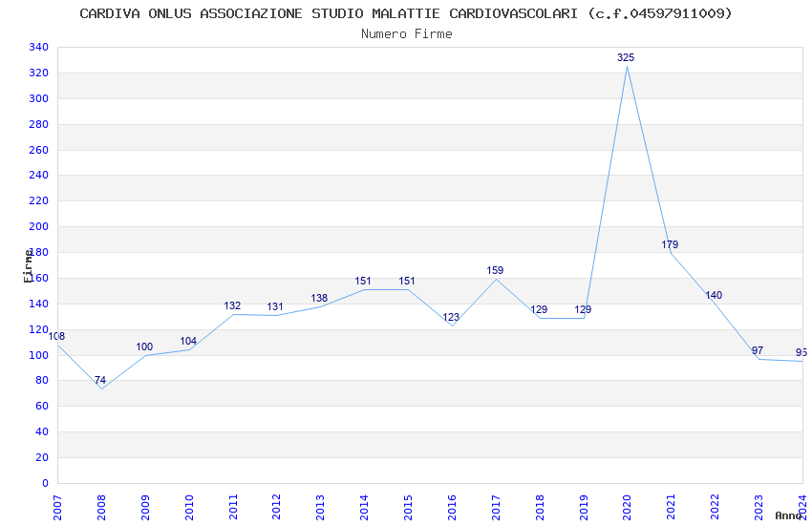Select the data label 123 for 2016
The image size is (812, 525).
click(x=451, y=317)
